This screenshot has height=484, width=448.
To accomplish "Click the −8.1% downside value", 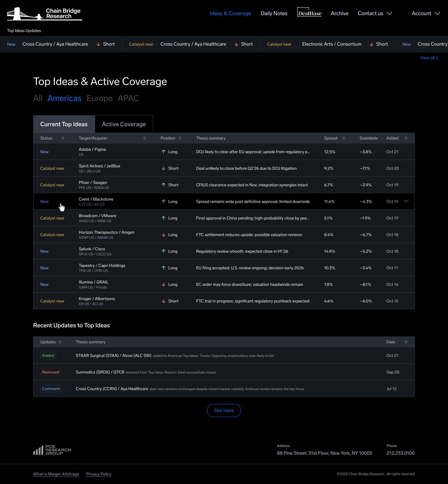I will [x=365, y=284].
